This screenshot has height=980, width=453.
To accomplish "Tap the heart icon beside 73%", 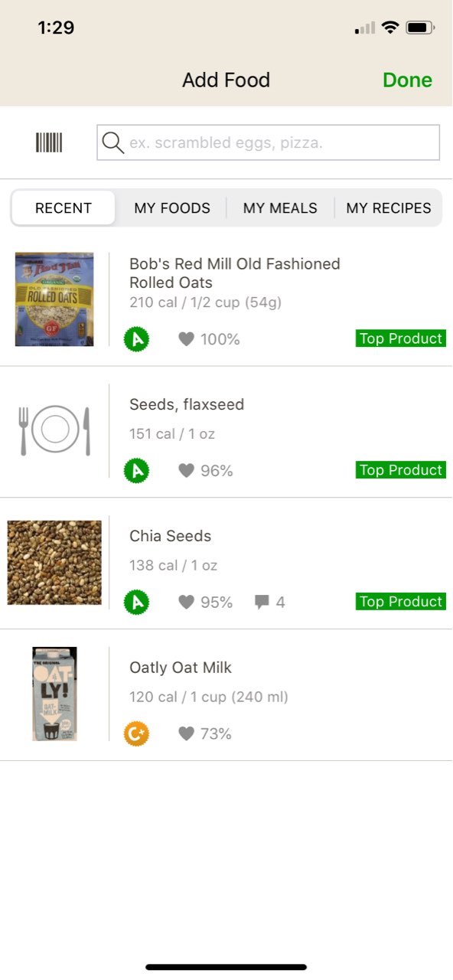I will (x=186, y=733).
